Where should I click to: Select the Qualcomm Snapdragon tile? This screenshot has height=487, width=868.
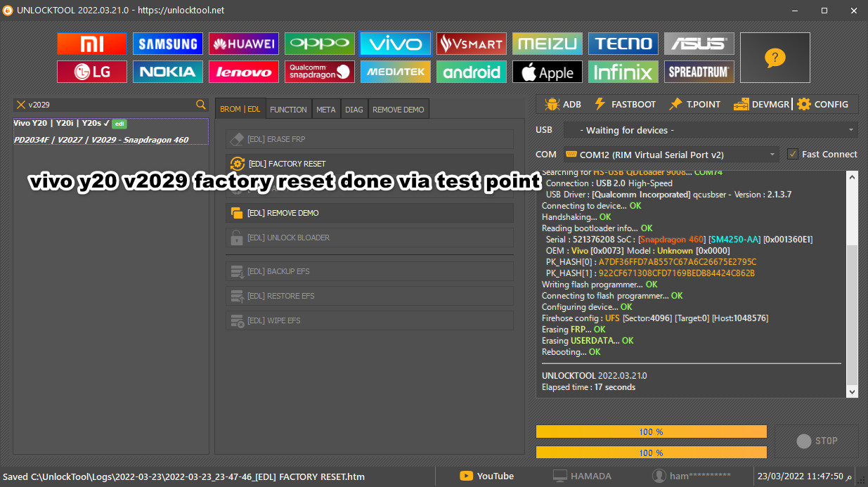pos(320,72)
